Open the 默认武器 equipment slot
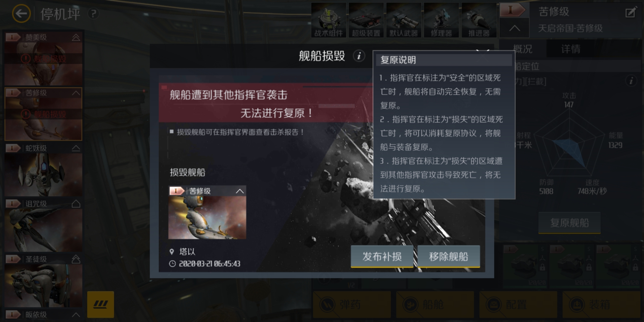This screenshot has width=644, height=322. (404, 20)
